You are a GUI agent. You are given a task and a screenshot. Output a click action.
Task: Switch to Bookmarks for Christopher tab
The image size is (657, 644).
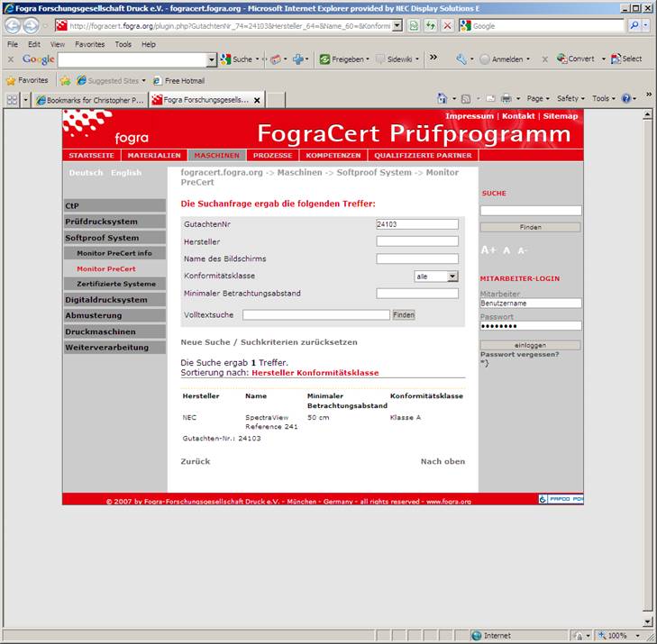pos(89,100)
